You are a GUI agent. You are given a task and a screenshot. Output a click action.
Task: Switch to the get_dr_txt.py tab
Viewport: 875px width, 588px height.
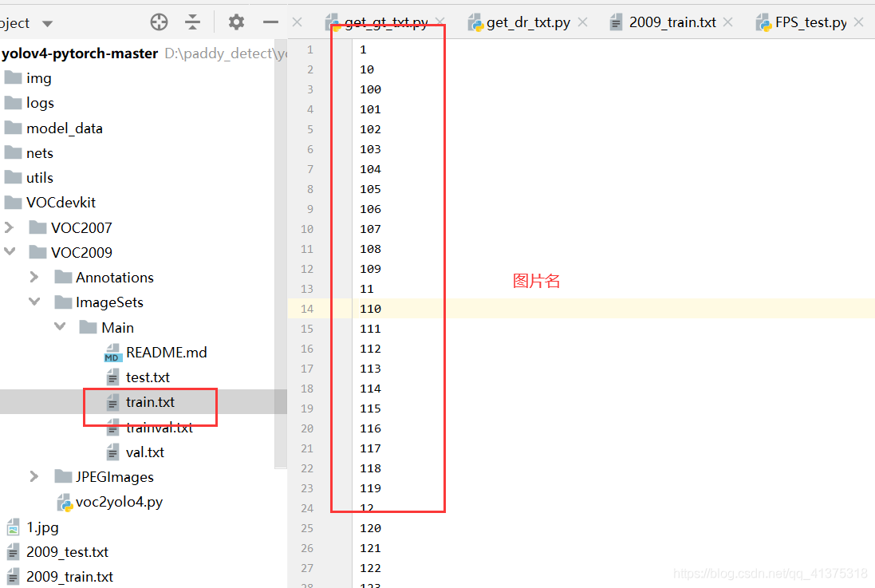[x=527, y=22]
